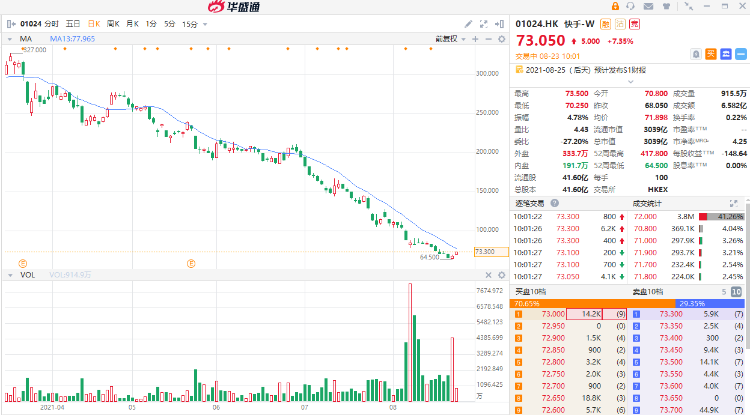Screen dimensions: 750x415
Task: Close the VOL indicator panel
Action: 488,275
